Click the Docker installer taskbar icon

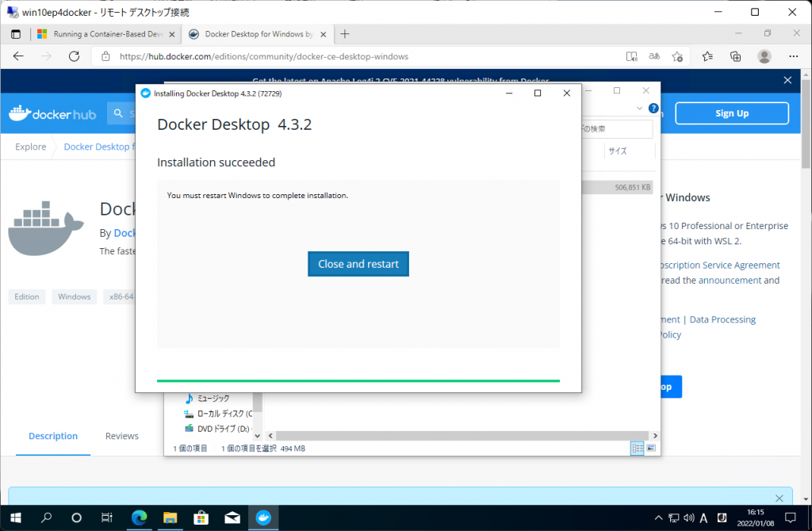point(263,518)
